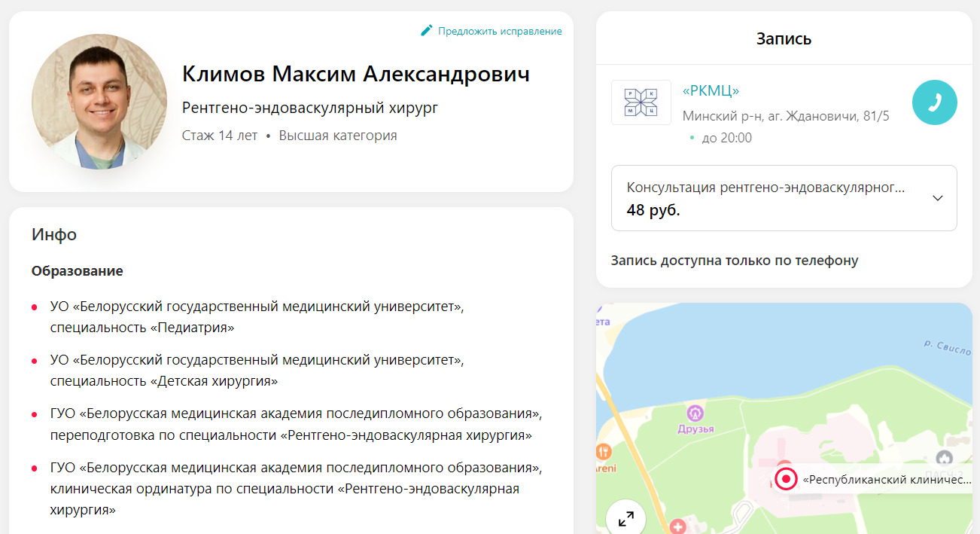Click the doctor's profile photo
The width and height of the screenshot is (980, 534).
pos(99,102)
